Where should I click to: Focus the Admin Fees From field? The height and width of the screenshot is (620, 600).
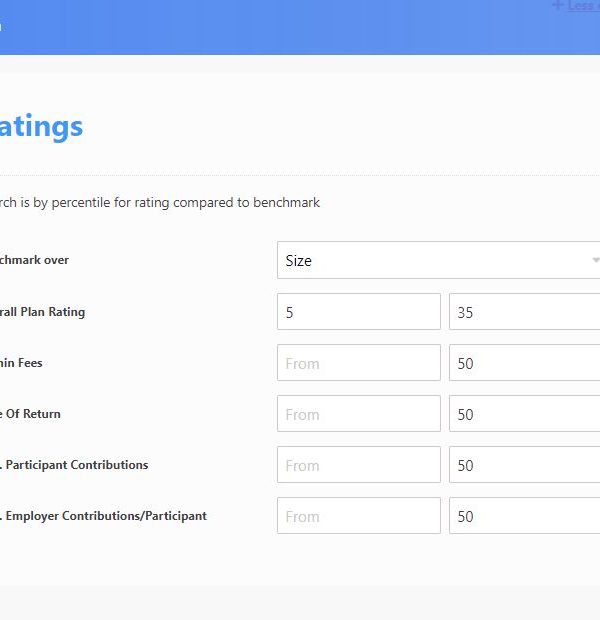point(358,363)
